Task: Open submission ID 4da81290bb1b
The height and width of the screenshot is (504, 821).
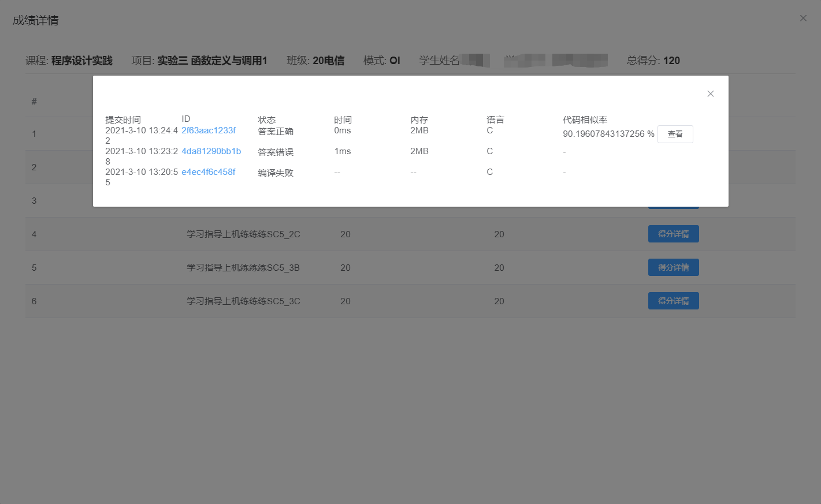Action: coord(211,151)
